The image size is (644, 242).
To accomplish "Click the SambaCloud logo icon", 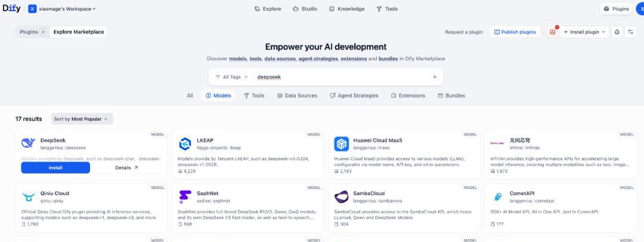I will pyautogui.click(x=341, y=197).
